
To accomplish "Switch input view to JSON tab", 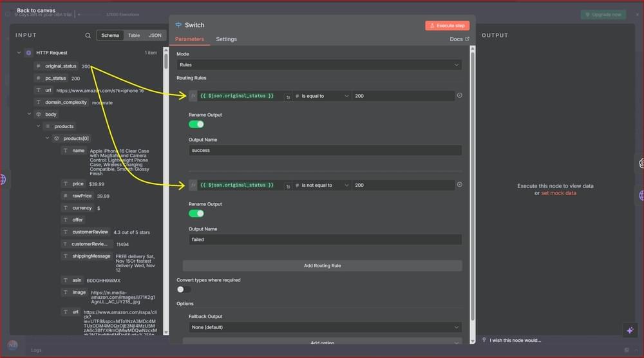I will pyautogui.click(x=155, y=35).
